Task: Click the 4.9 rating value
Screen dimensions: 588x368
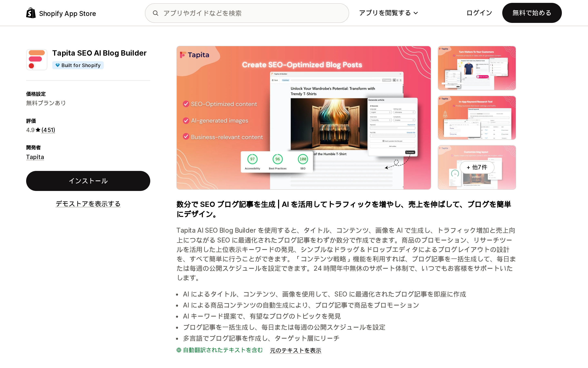Action: (x=30, y=130)
